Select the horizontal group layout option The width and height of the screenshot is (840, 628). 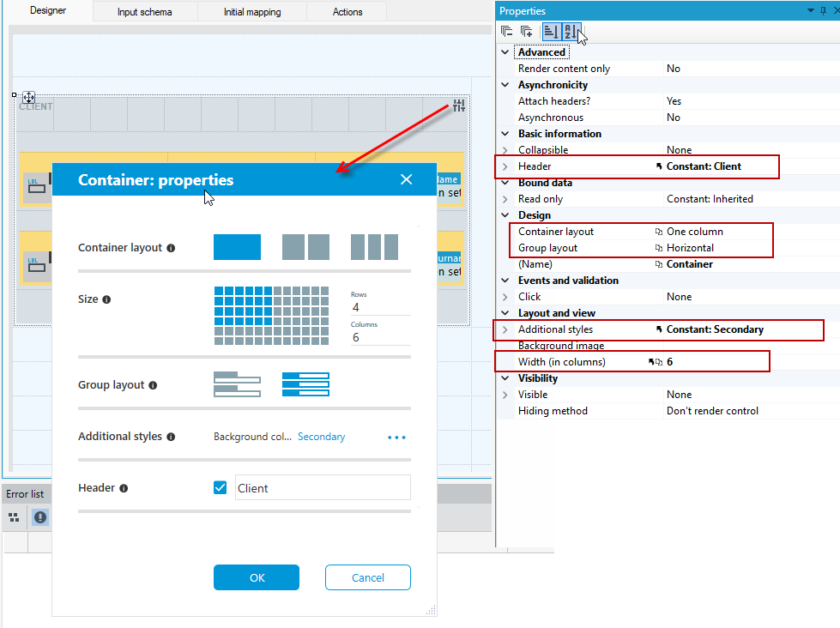click(x=306, y=384)
